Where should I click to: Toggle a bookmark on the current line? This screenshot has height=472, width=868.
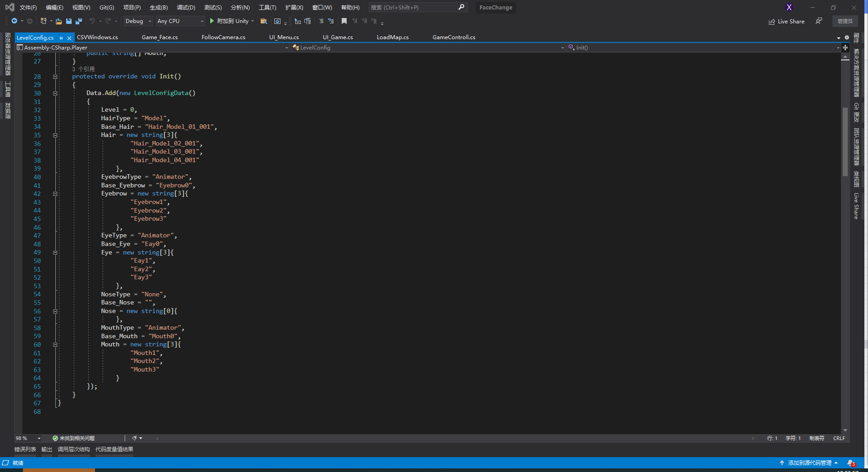coord(344,21)
